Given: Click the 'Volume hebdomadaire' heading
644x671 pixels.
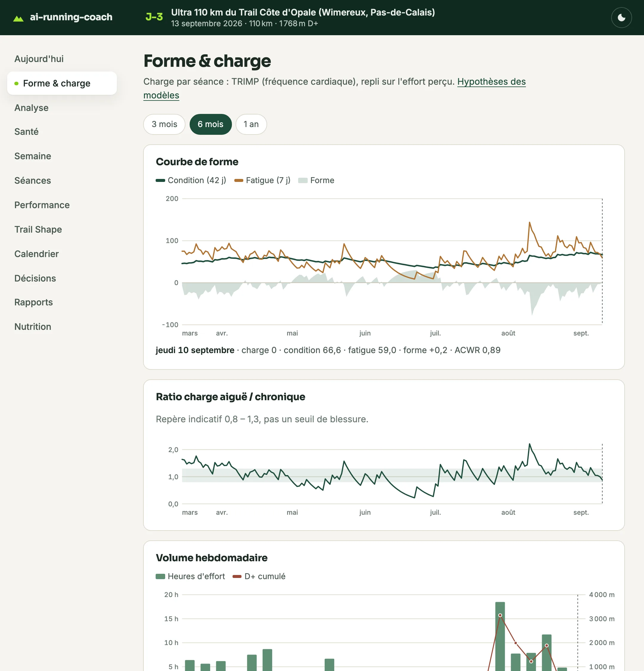Looking at the screenshot, I should click(x=212, y=558).
